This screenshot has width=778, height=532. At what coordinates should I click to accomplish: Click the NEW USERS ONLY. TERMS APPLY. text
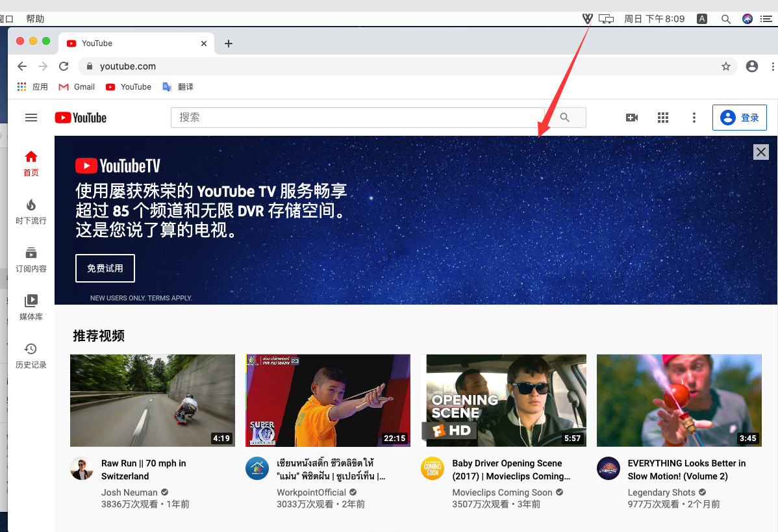[x=141, y=298]
